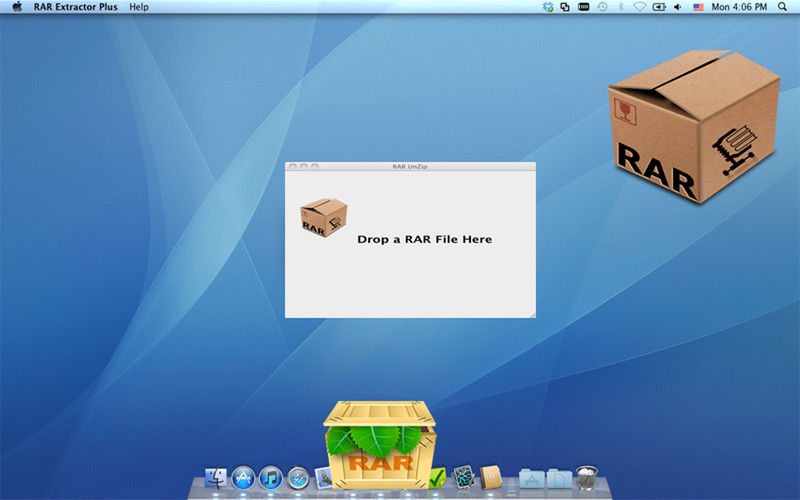The height and width of the screenshot is (500, 800).
Task: Close the RAR UnZip window
Action: [x=293, y=166]
